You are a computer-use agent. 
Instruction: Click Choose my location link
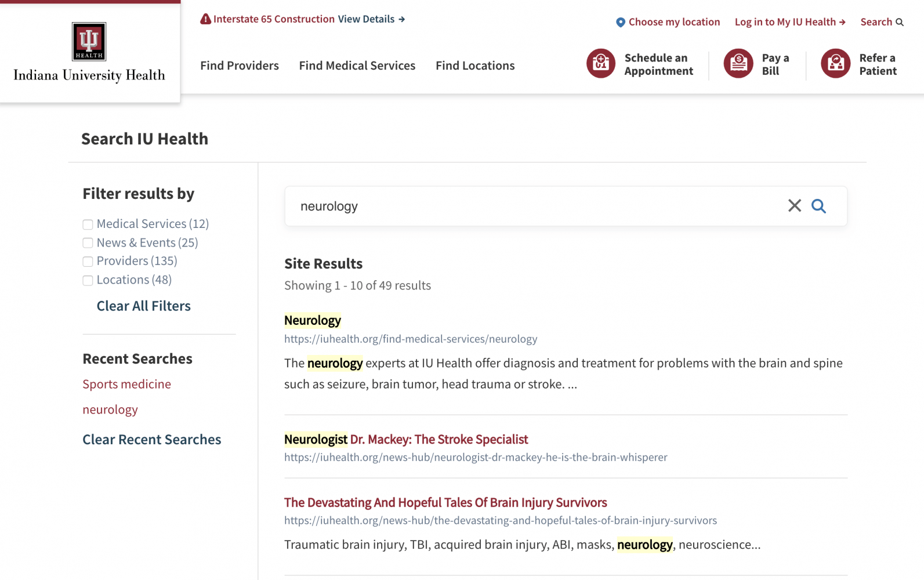[x=674, y=22]
